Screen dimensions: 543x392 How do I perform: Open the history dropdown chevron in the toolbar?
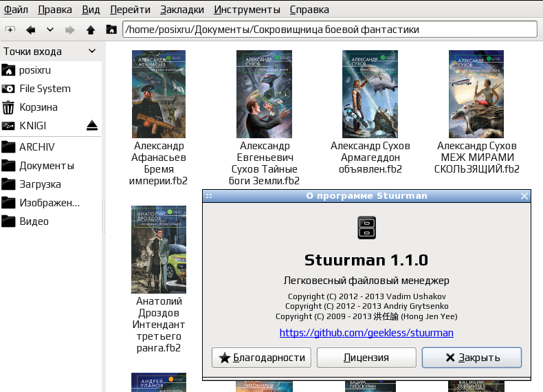point(50,30)
